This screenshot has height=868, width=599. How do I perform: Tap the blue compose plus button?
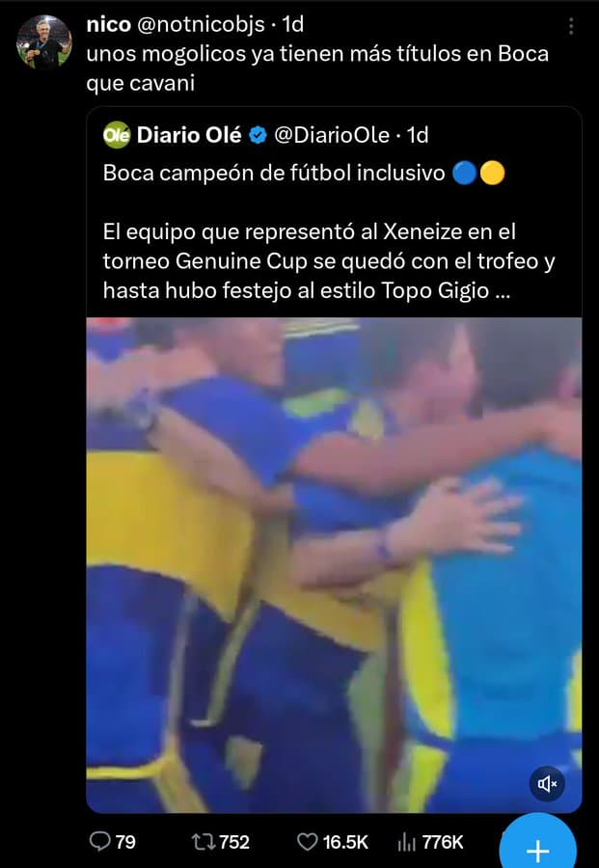(x=538, y=843)
